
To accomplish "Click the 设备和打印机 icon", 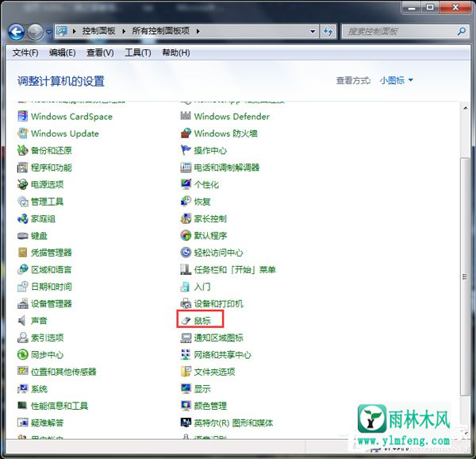I will tap(186, 303).
